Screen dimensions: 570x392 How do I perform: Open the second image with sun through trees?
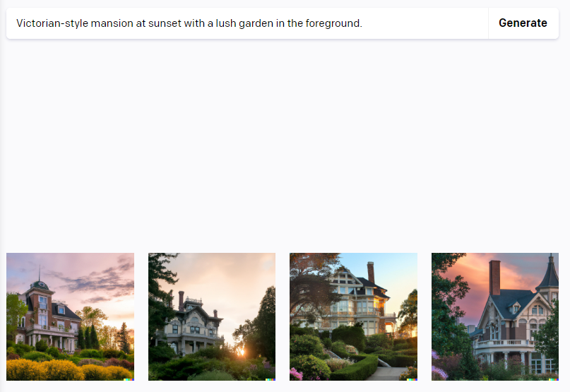[x=212, y=316]
